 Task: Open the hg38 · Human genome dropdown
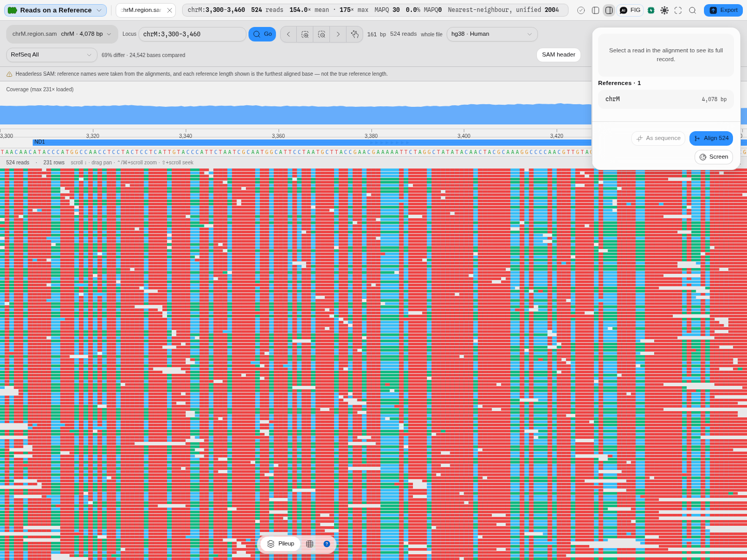pyautogui.click(x=492, y=34)
